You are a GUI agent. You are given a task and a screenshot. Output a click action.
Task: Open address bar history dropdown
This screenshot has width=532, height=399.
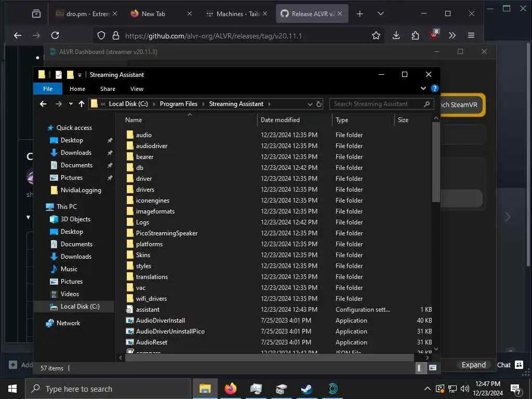(x=310, y=104)
